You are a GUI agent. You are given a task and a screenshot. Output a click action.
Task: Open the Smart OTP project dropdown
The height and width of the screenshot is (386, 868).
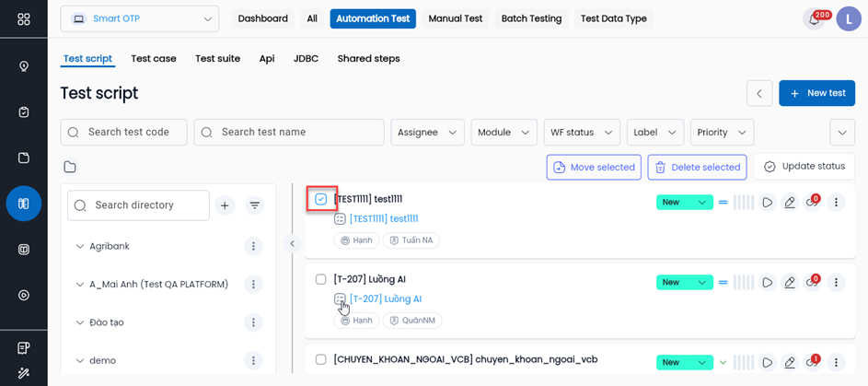pyautogui.click(x=140, y=18)
